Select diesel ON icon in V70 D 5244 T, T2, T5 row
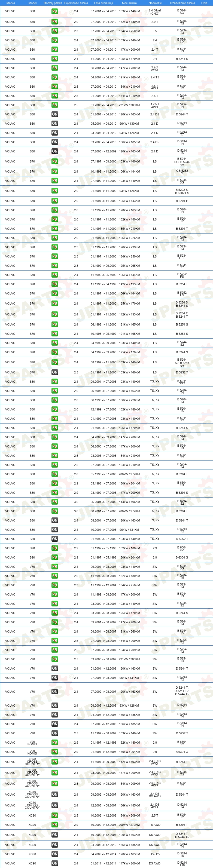The height and width of the screenshot is (868, 213). [x=54, y=692]
